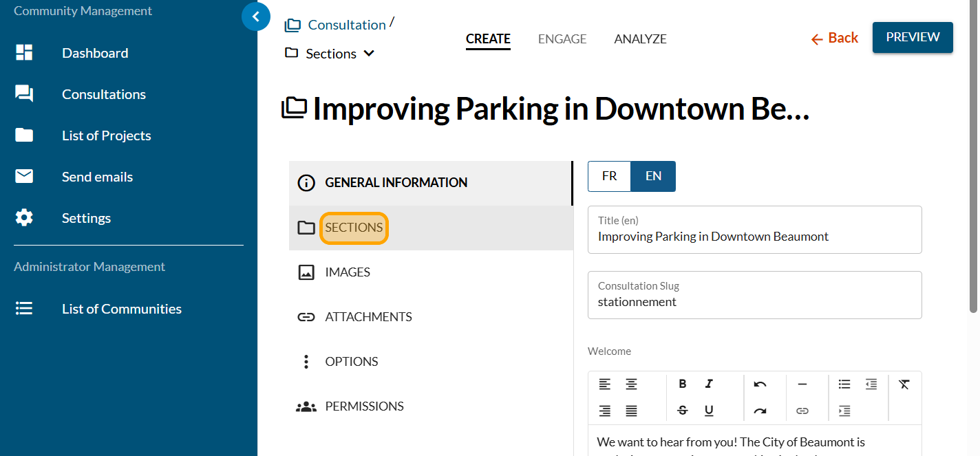Click the clear formatting icon
The height and width of the screenshot is (456, 980).
(904, 384)
